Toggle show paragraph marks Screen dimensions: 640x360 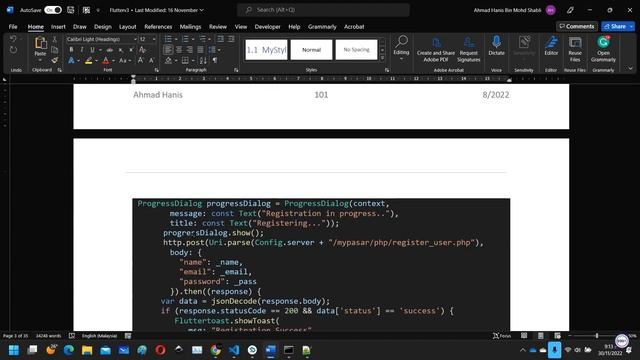point(215,60)
